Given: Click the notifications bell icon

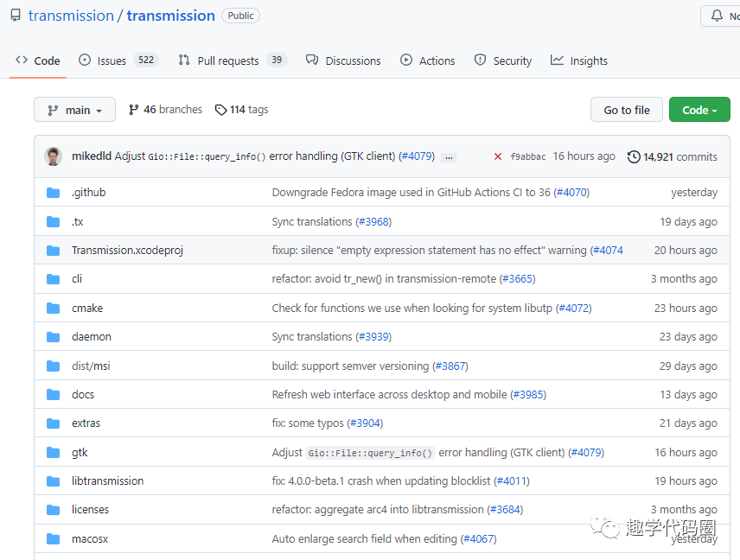Looking at the screenshot, I should pos(717,16).
